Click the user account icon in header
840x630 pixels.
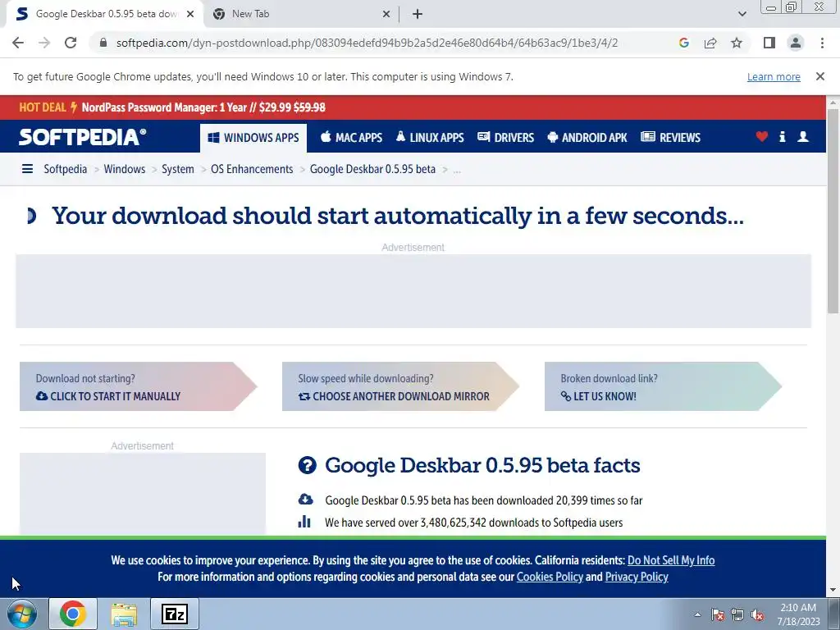pyautogui.click(x=803, y=137)
